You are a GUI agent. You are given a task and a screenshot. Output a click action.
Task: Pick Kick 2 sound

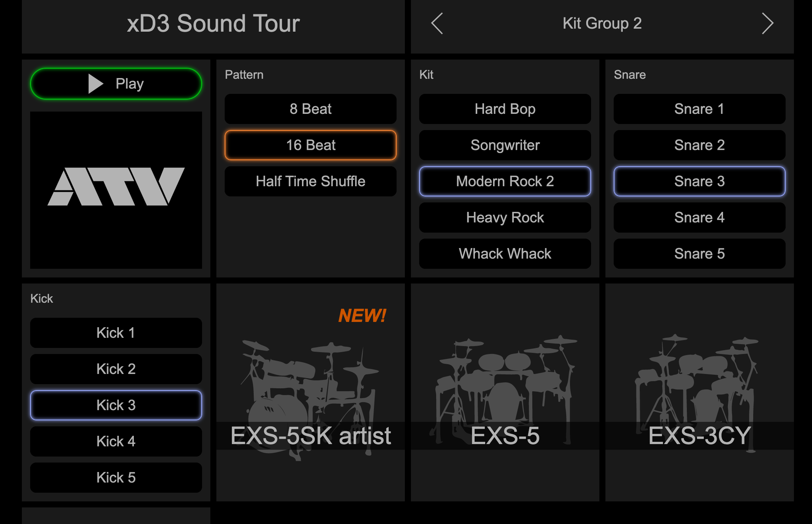pos(116,369)
